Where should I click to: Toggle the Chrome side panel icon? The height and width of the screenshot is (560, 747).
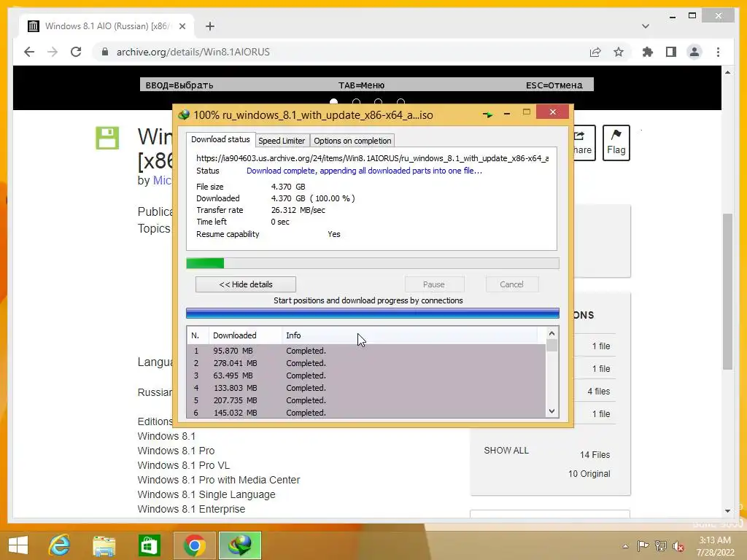click(671, 52)
